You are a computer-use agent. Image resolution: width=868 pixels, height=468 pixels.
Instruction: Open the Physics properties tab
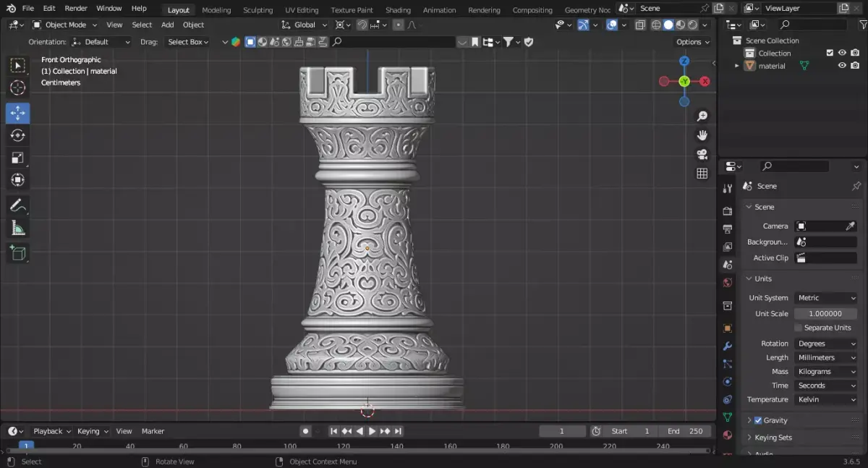[728, 381]
